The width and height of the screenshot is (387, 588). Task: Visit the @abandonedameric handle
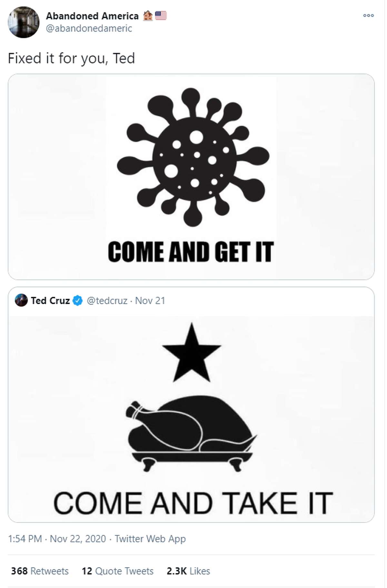89,28
